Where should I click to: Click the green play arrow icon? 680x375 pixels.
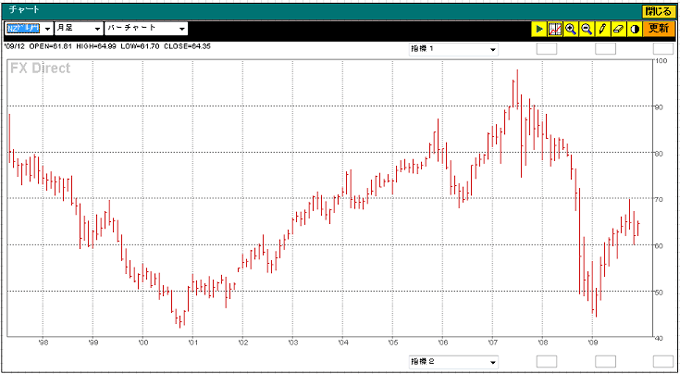click(539, 29)
